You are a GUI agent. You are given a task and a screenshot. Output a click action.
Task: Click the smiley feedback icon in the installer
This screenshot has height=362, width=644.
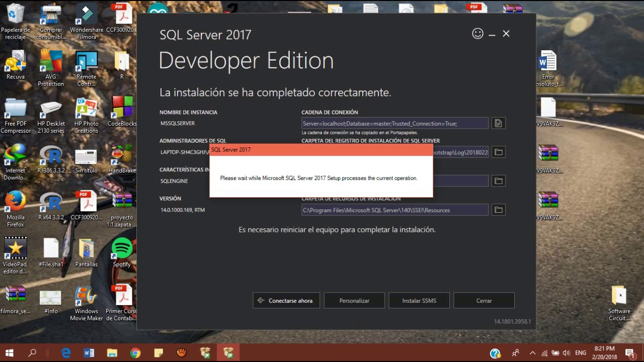click(x=477, y=33)
